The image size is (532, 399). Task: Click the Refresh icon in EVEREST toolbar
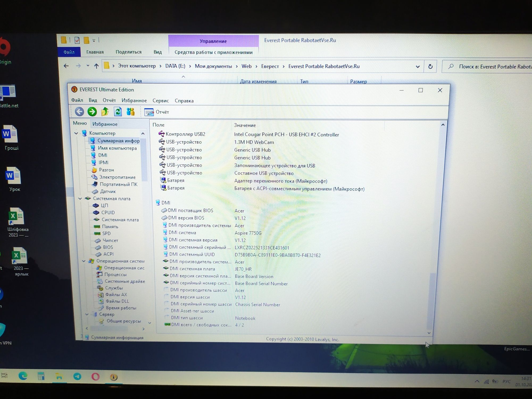click(118, 112)
